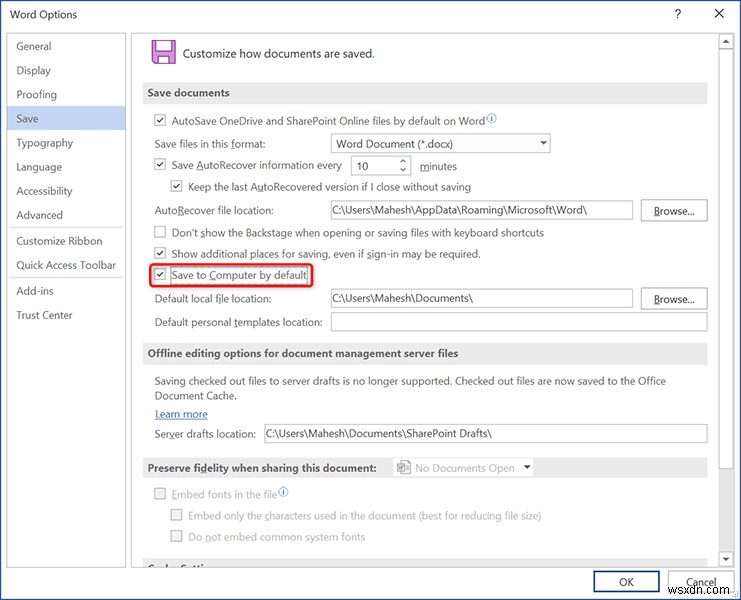Uncheck Save to Computer by default
741x600 pixels.
pos(160,275)
